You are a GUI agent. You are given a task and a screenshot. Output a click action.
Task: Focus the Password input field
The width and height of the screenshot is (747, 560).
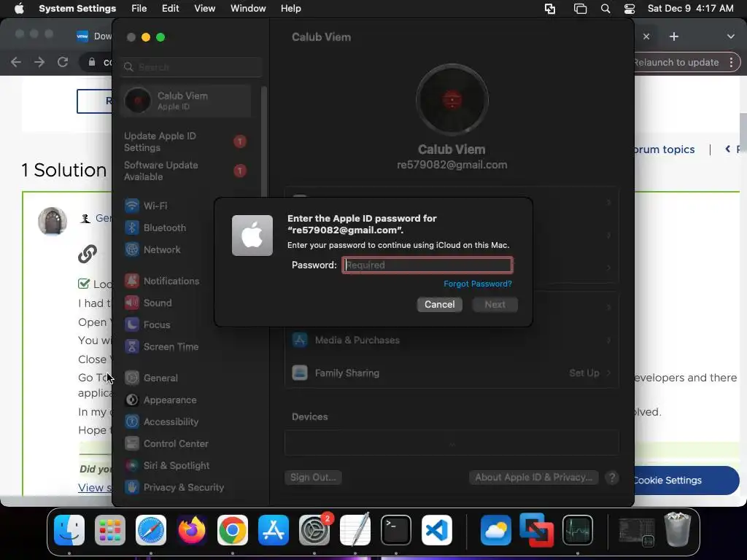click(427, 265)
